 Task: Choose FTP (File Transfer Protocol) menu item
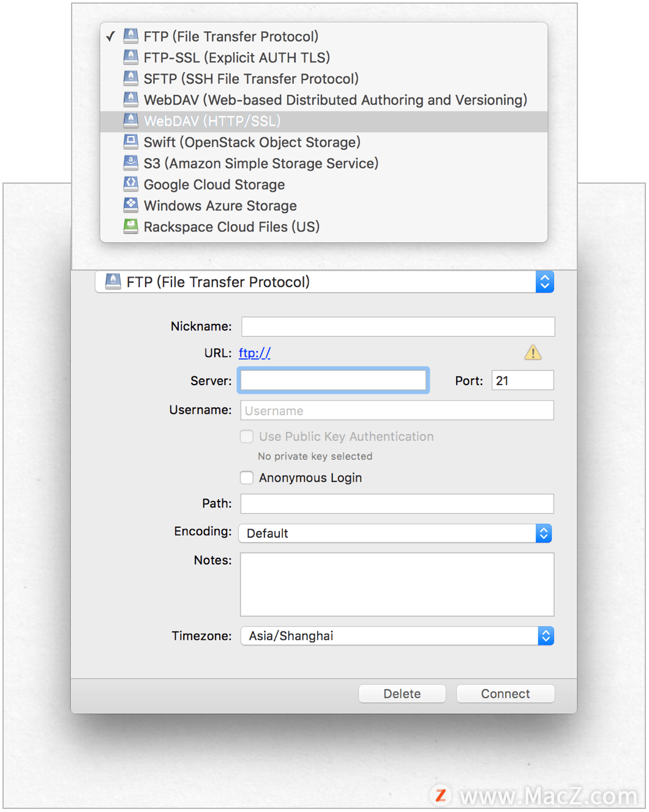coord(324,36)
